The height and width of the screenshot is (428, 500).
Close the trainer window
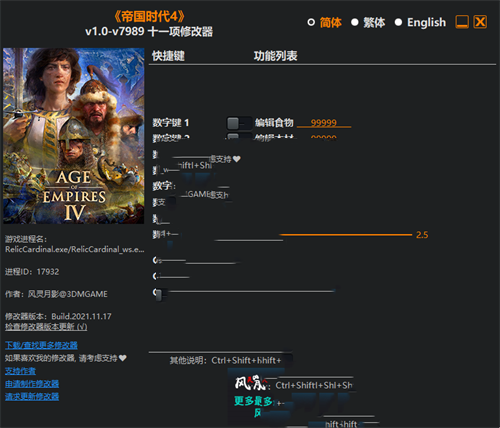[x=480, y=22]
